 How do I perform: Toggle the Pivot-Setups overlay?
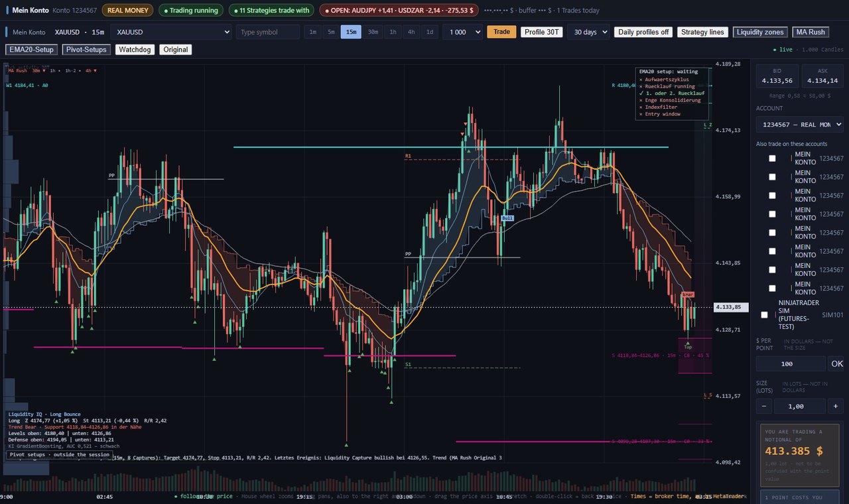(86, 50)
